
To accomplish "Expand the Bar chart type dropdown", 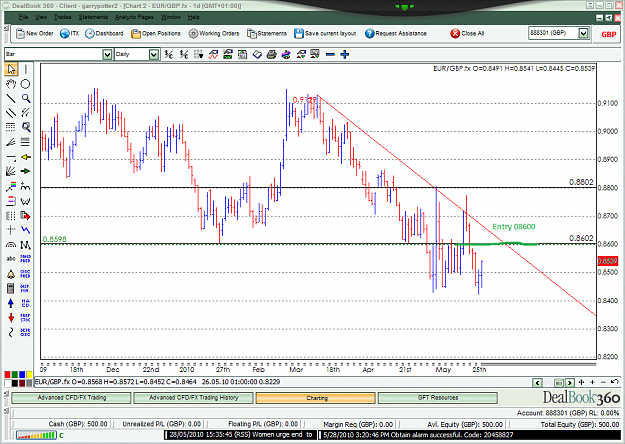I will (x=107, y=55).
